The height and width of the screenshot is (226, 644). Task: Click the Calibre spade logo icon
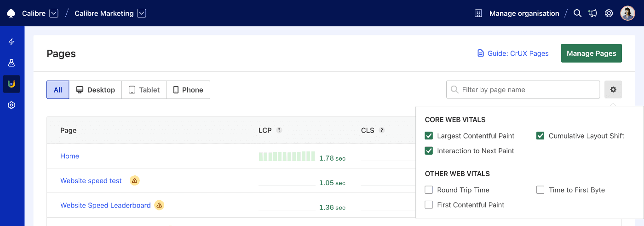[11, 13]
